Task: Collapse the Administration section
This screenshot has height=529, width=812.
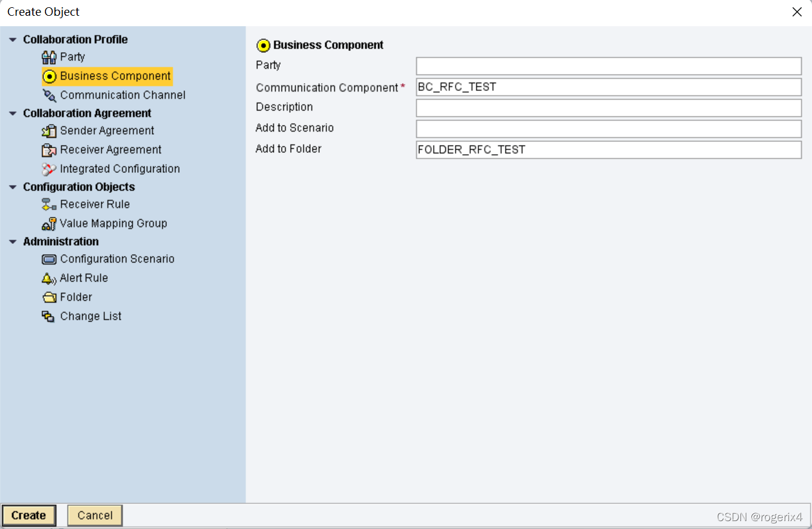Action: pos(13,241)
